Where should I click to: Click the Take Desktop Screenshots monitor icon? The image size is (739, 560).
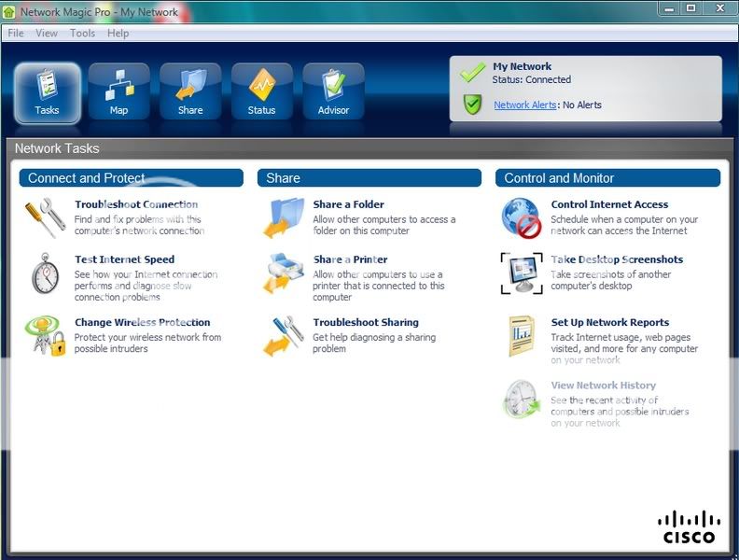pyautogui.click(x=522, y=273)
